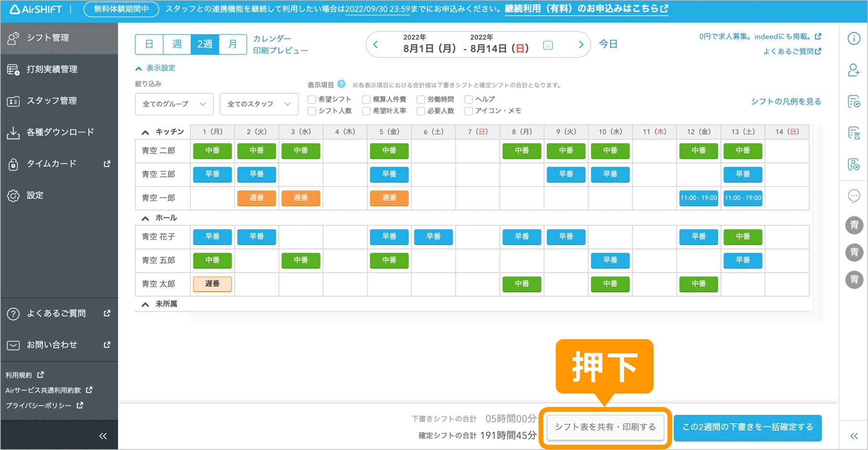Switch to the 月 (monthly) view tab
Image resolution: width=868 pixels, height=450 pixels.
point(233,44)
